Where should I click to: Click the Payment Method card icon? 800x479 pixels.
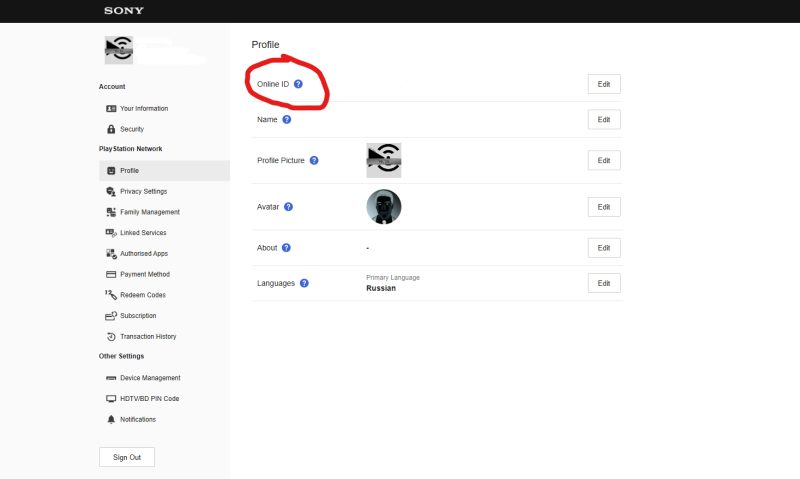point(111,274)
